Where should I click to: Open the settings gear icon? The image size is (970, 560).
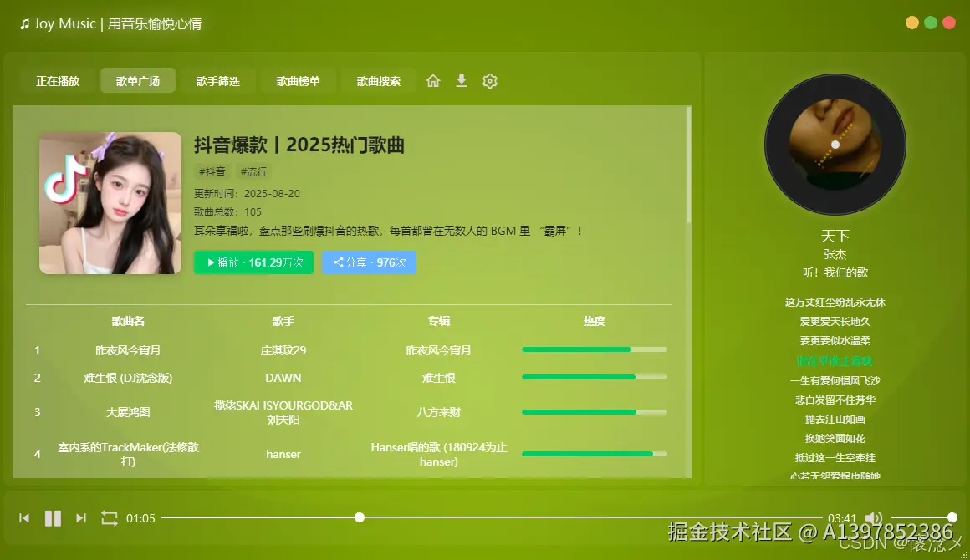click(489, 80)
